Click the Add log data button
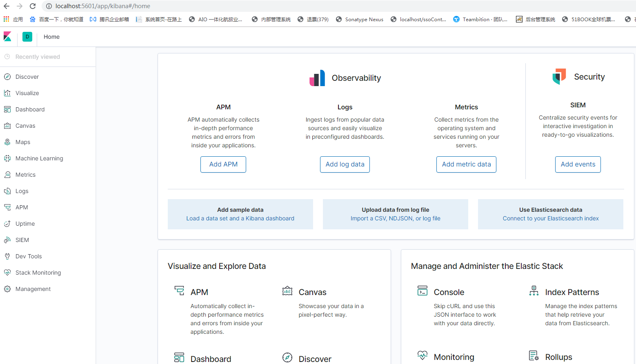636x364 pixels. pyautogui.click(x=345, y=164)
